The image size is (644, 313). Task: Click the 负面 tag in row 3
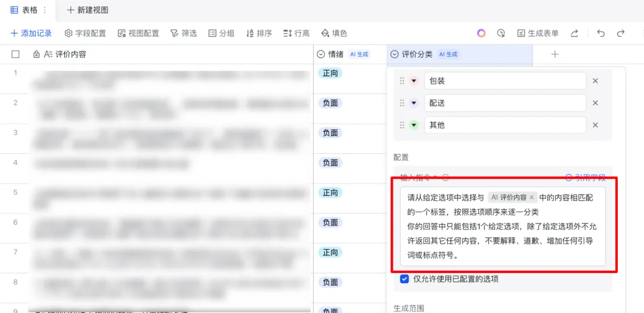point(330,133)
